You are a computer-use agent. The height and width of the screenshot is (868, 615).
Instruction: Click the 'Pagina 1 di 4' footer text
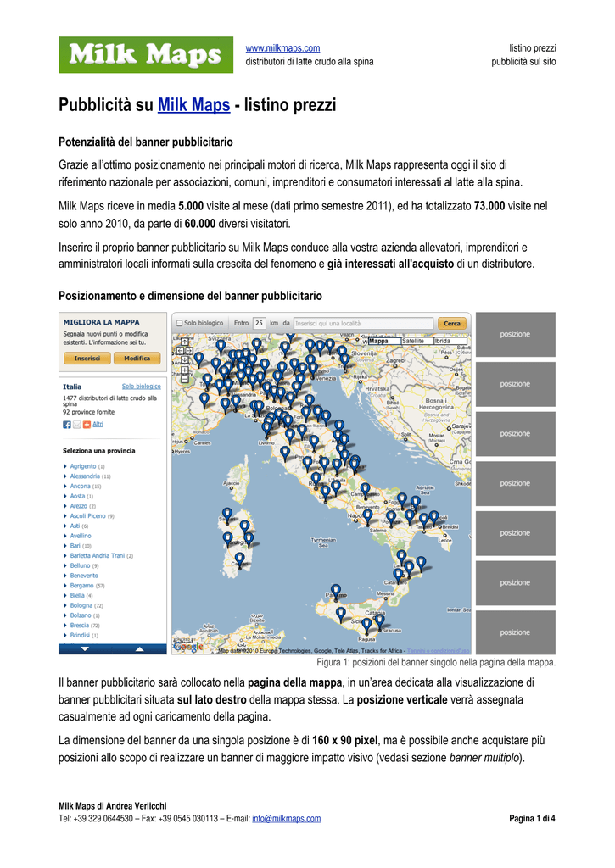coord(532,819)
